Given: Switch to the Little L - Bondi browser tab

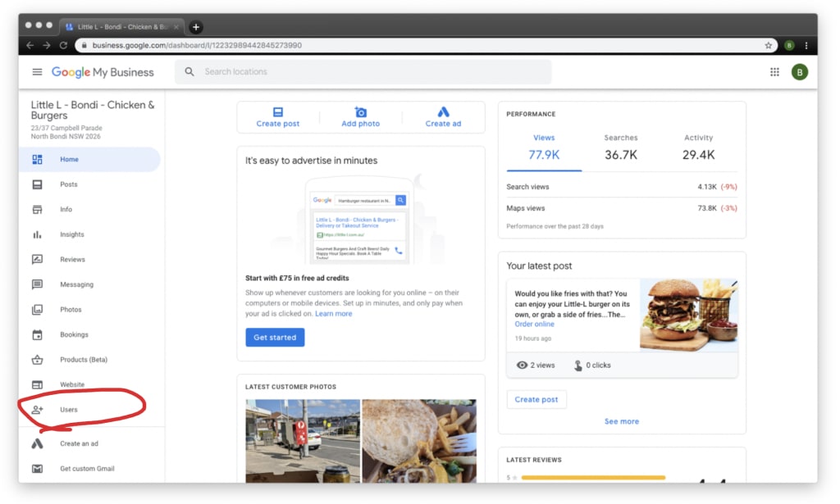Looking at the screenshot, I should point(122,27).
